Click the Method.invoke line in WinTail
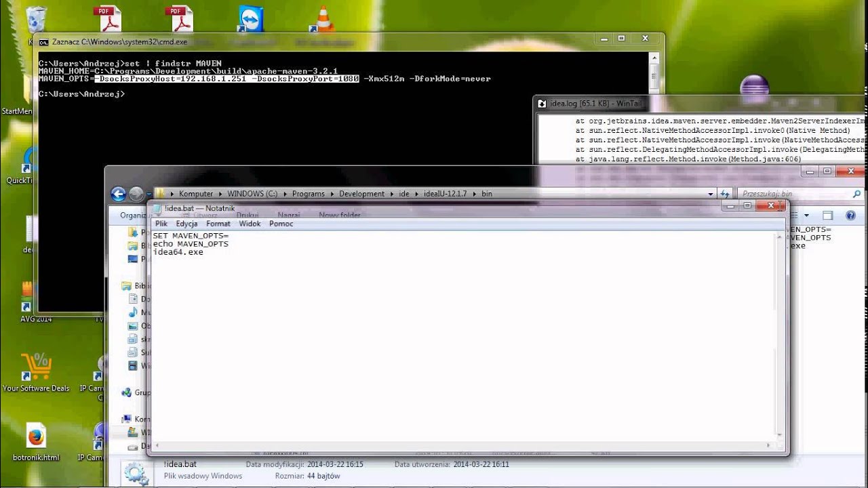 point(688,159)
